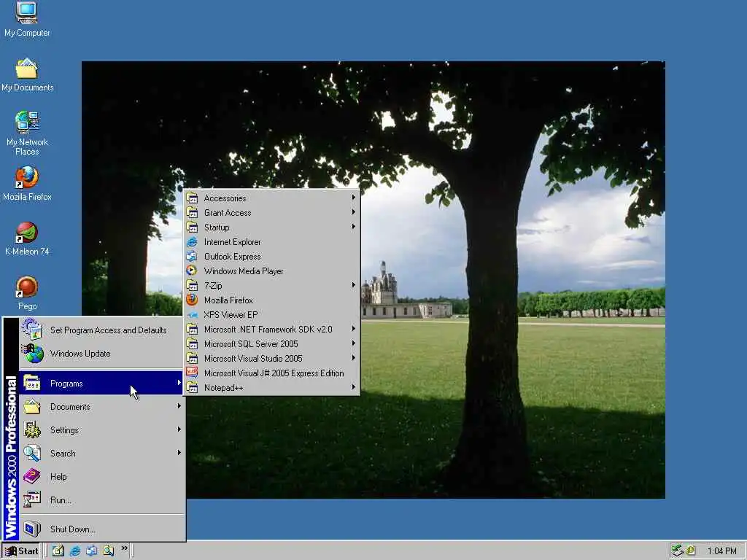The height and width of the screenshot is (560, 747).
Task: Open Help from the Start menu
Action: pos(101,477)
